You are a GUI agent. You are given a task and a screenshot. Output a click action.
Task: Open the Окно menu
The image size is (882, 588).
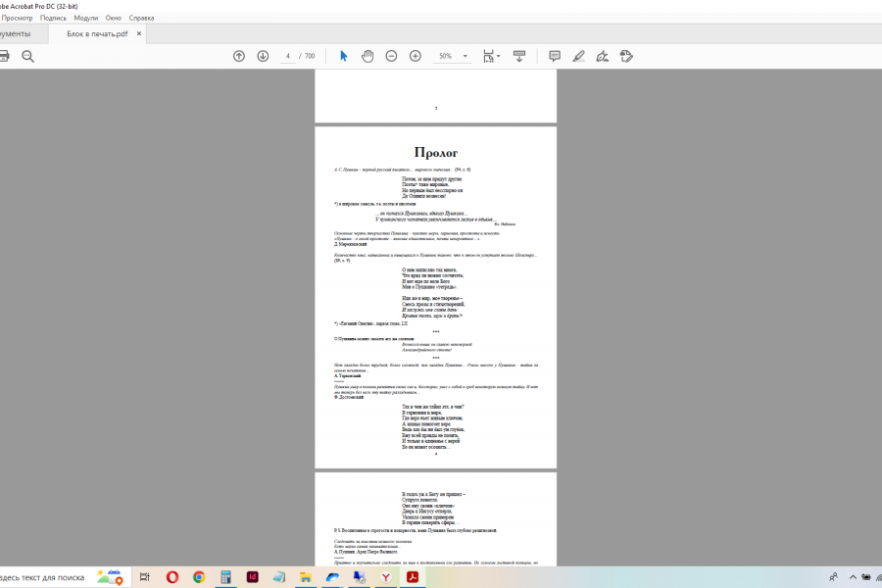113,18
